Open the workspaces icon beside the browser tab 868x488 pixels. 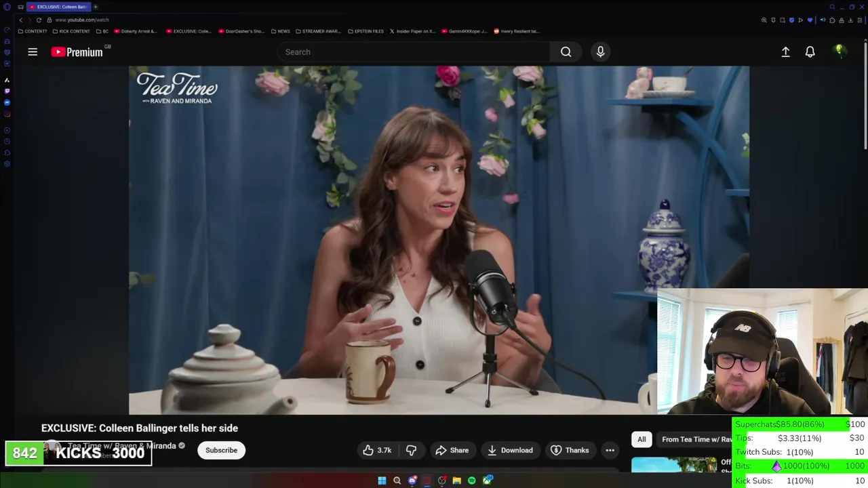(x=20, y=7)
